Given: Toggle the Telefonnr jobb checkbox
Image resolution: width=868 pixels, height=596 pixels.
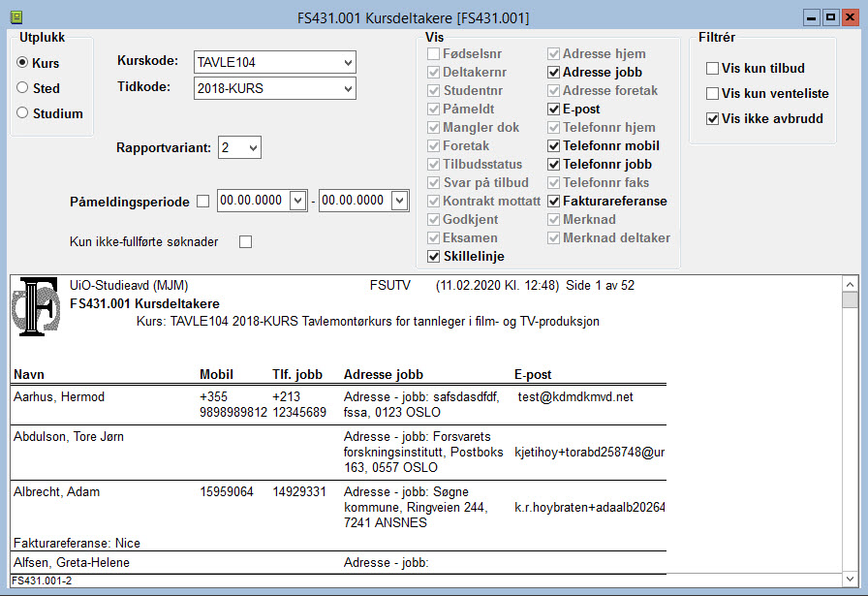Looking at the screenshot, I should tap(553, 164).
